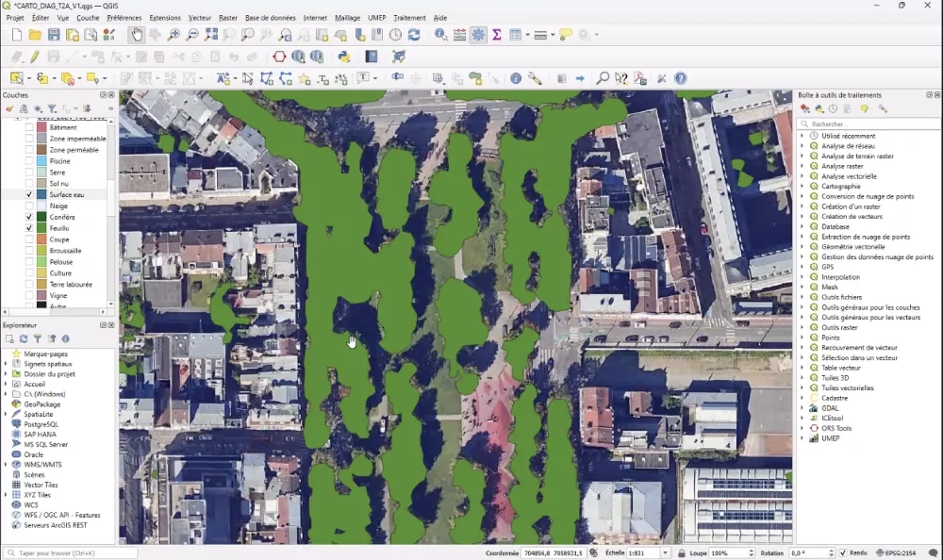Screen dimensions: 943x560
Task: Click the Filter Legend funnel in Couches
Action: coord(52,108)
